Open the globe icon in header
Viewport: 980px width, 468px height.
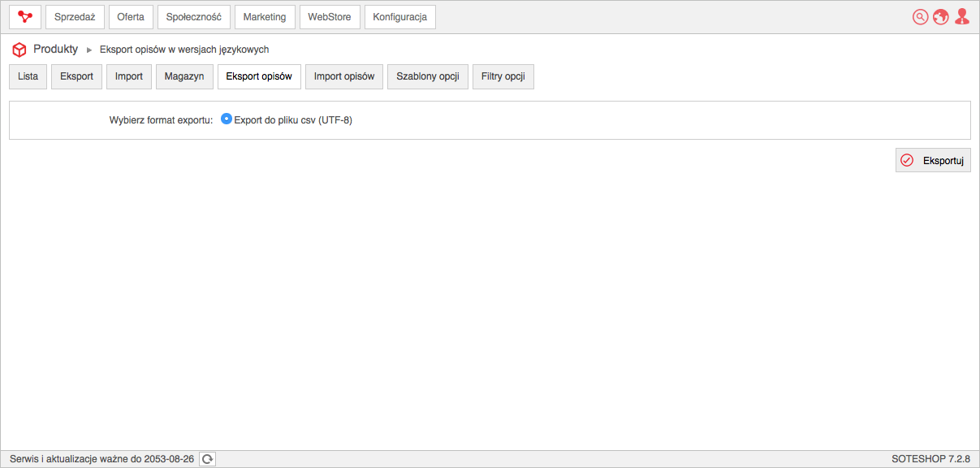(941, 17)
